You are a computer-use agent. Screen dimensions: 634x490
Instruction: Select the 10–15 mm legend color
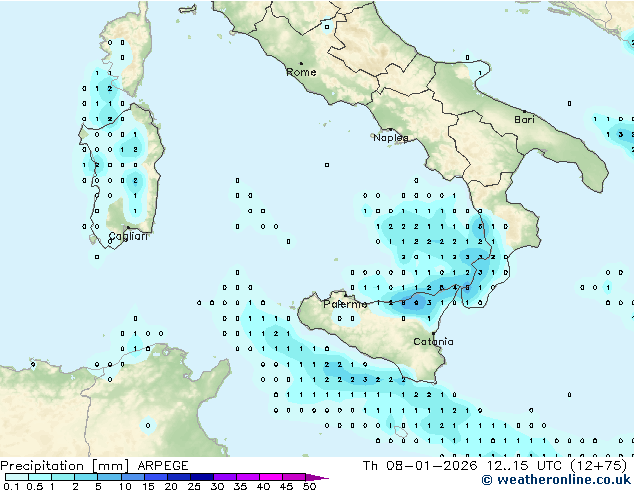(x=132, y=477)
